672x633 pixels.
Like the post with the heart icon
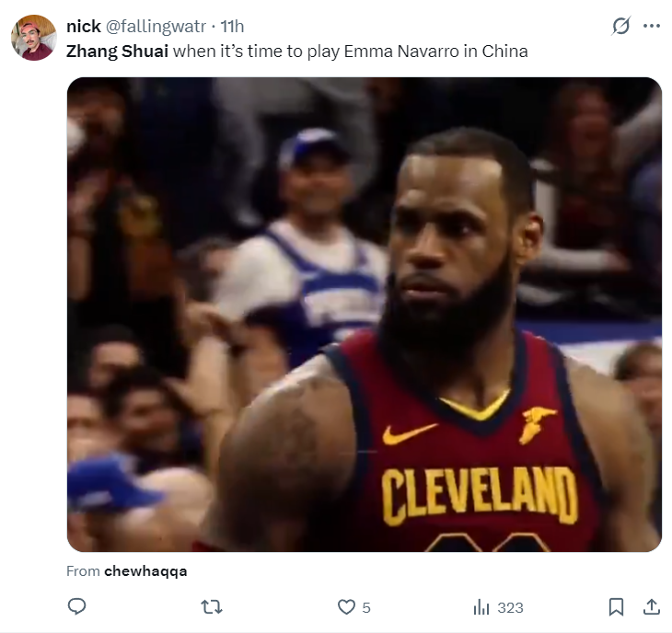click(346, 607)
